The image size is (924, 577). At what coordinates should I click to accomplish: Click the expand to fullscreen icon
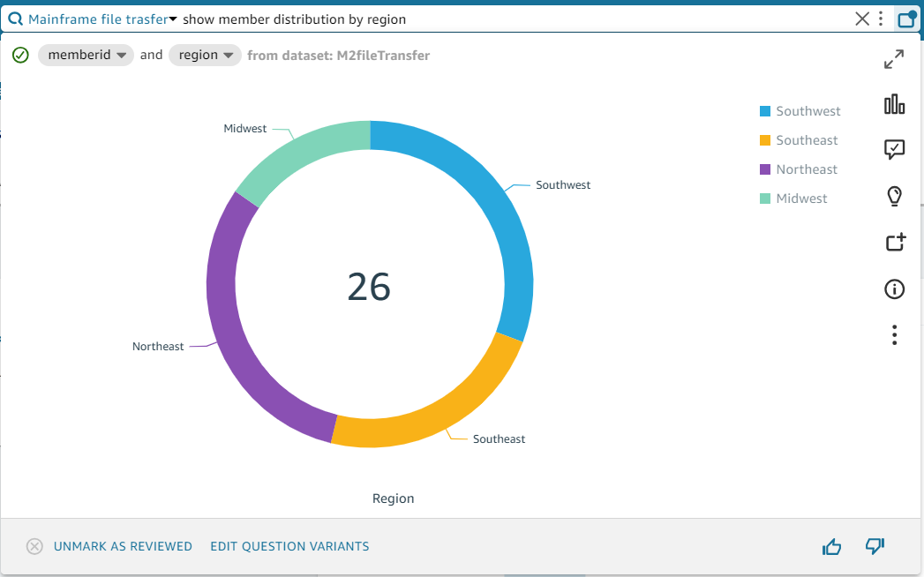tap(894, 59)
